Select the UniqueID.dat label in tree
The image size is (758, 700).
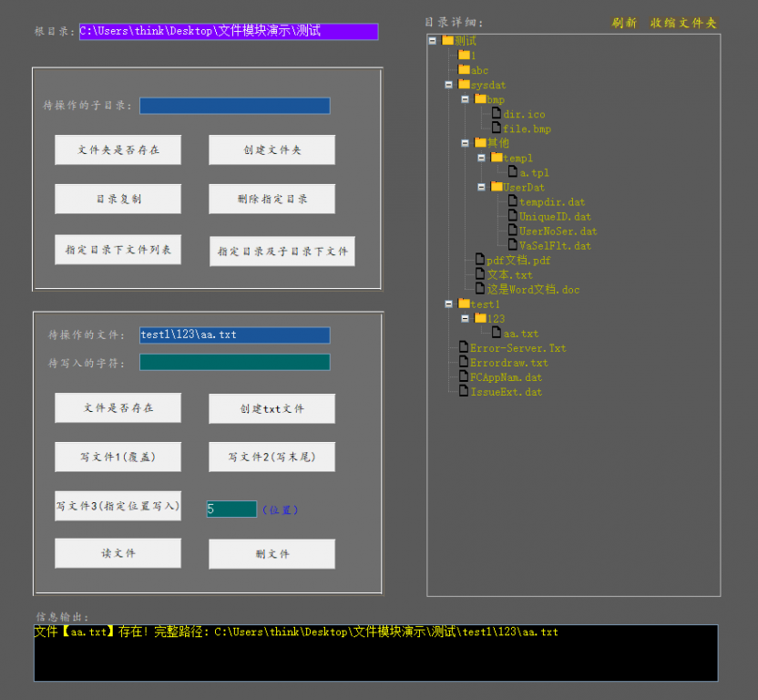555,216
